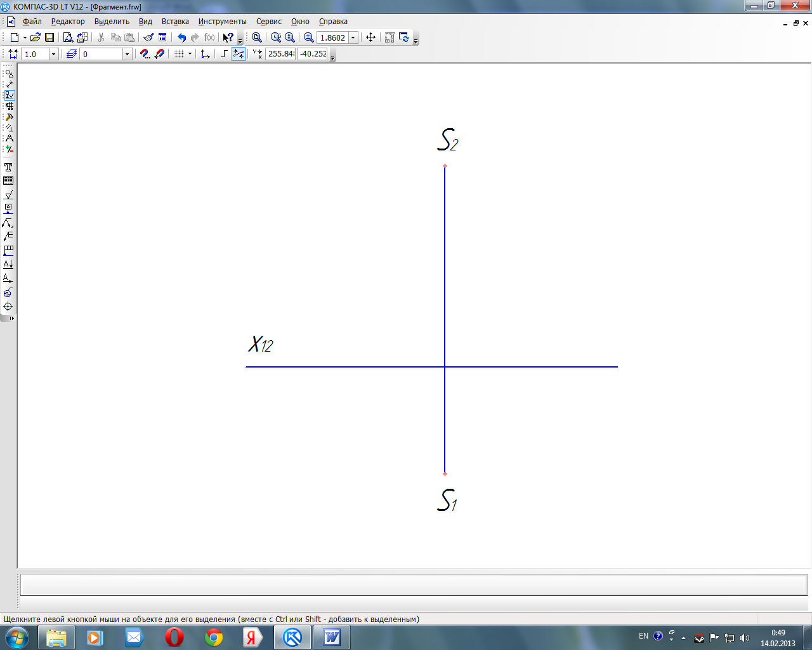Expand the zoom scale dropdown
Image resolution: width=812 pixels, height=650 pixels.
353,37
